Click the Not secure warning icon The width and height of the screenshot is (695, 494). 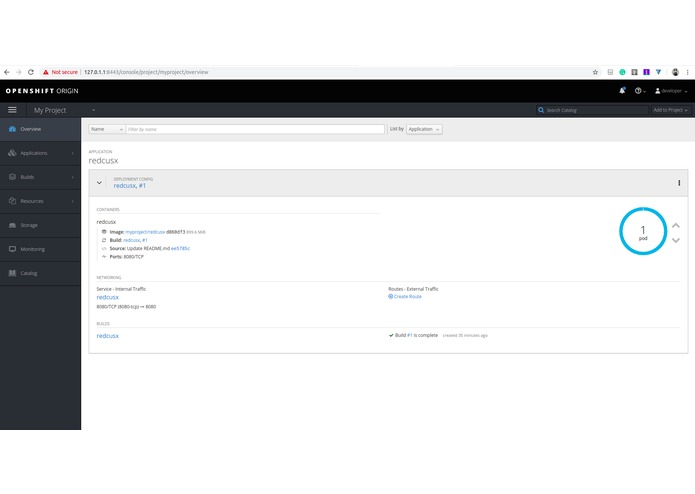45,72
